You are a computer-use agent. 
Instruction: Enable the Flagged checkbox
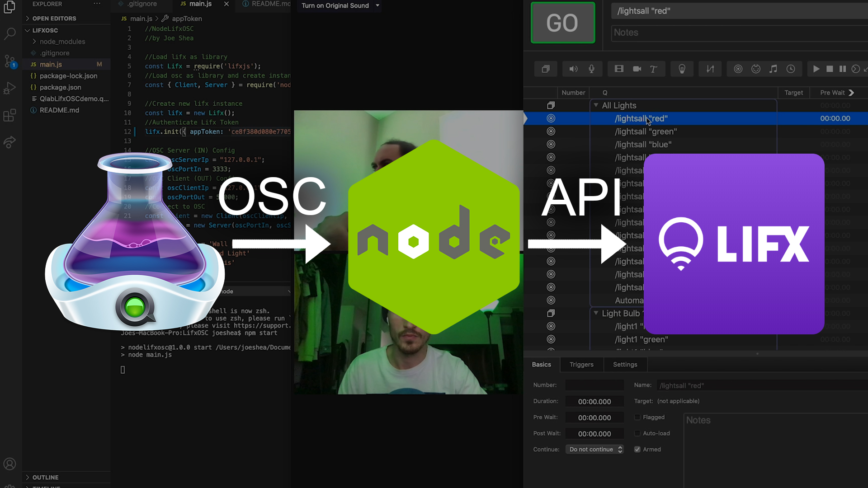637,417
